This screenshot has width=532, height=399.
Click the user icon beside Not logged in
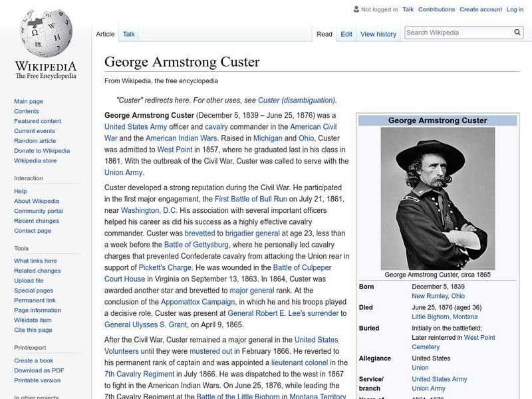coord(356,9)
